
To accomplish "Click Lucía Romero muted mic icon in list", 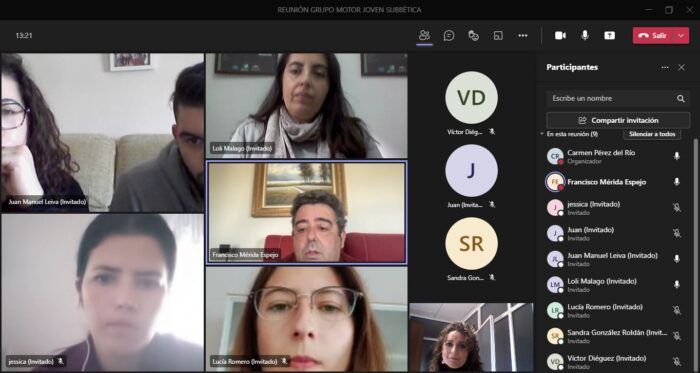I will (677, 310).
